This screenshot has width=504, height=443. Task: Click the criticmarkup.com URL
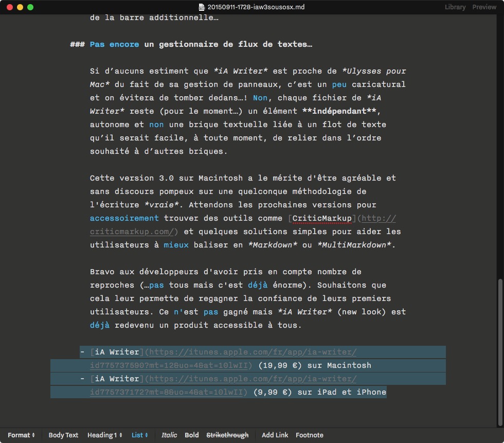coord(133,232)
